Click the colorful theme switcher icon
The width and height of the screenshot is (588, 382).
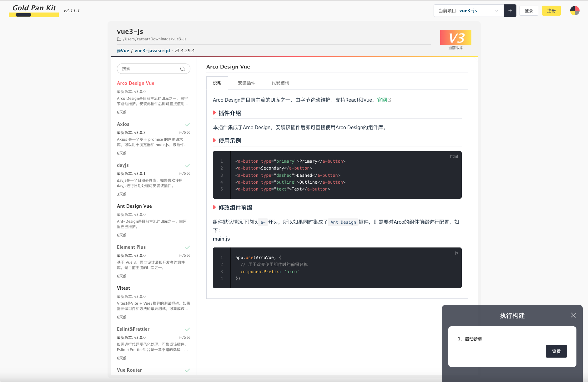click(x=575, y=11)
